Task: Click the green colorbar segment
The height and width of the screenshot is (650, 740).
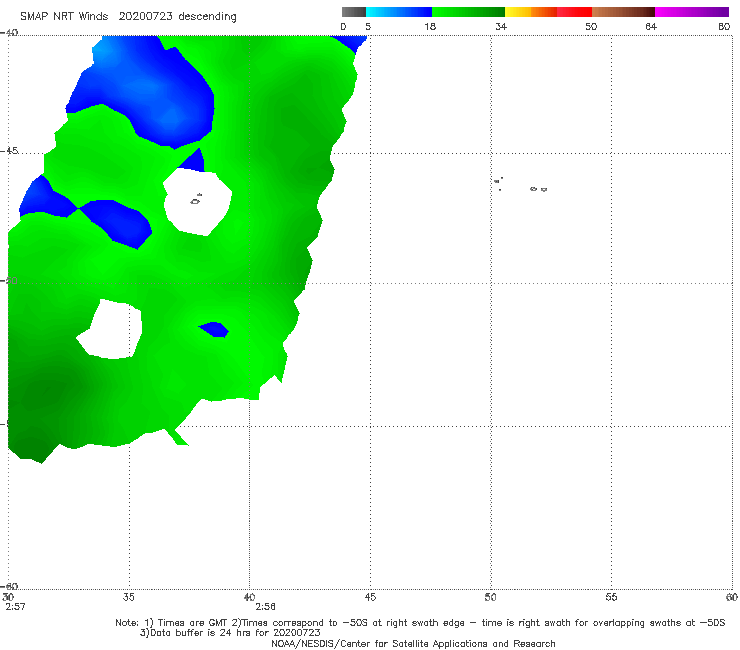Action: 468,12
